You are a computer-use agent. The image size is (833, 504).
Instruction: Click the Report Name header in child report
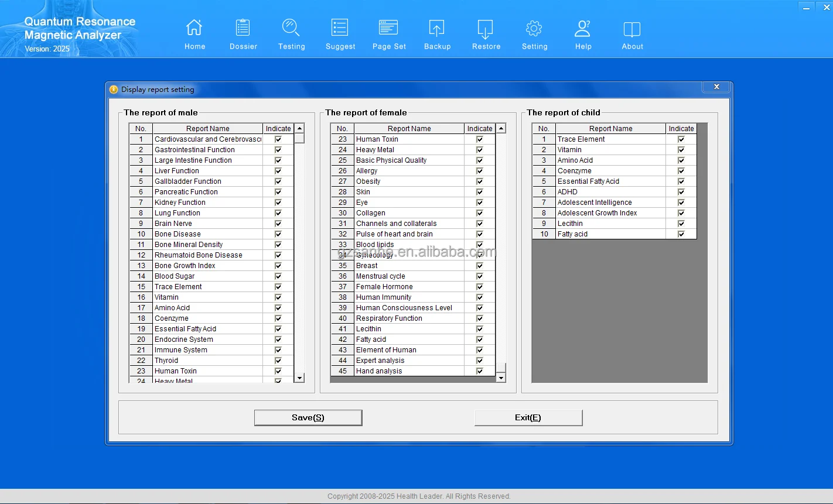[x=610, y=129]
